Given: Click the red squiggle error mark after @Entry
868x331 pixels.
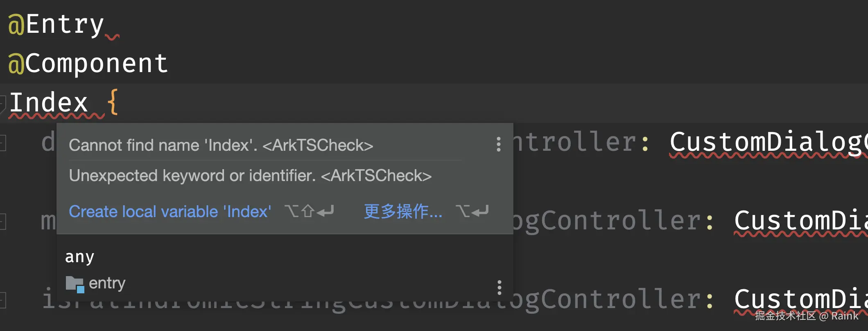Looking at the screenshot, I should coord(112,37).
